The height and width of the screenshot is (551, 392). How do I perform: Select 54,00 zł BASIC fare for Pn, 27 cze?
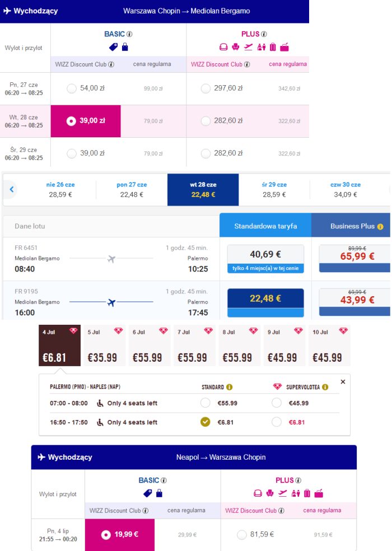[72, 88]
